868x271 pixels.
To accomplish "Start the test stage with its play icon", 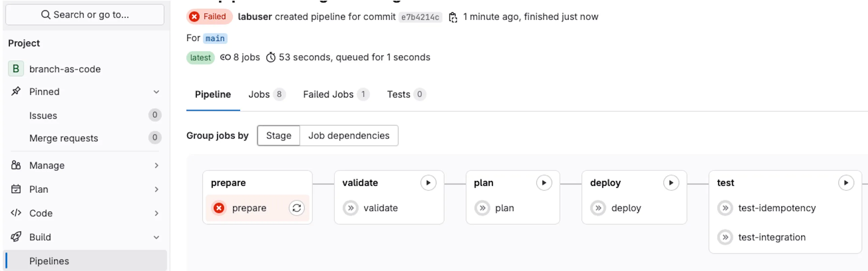I will click(x=846, y=183).
